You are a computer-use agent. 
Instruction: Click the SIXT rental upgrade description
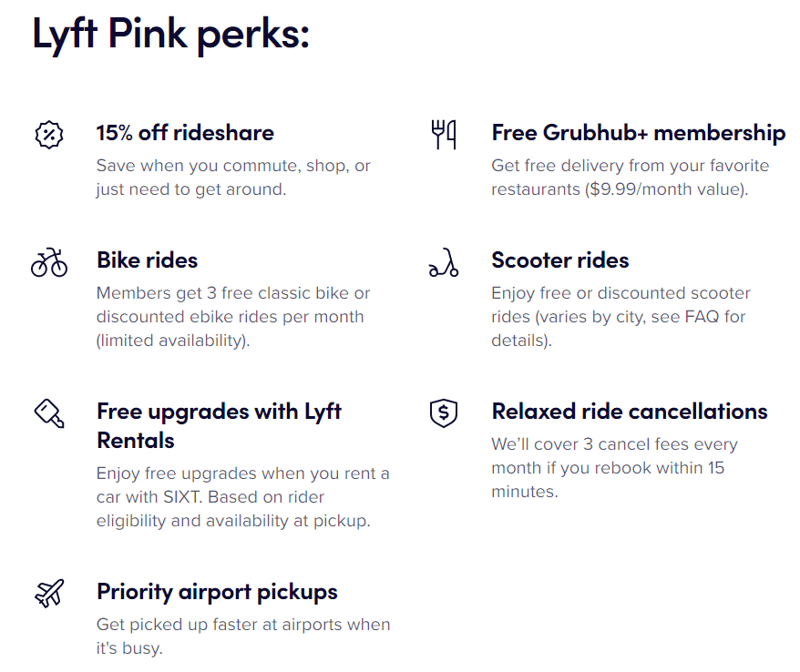click(242, 497)
